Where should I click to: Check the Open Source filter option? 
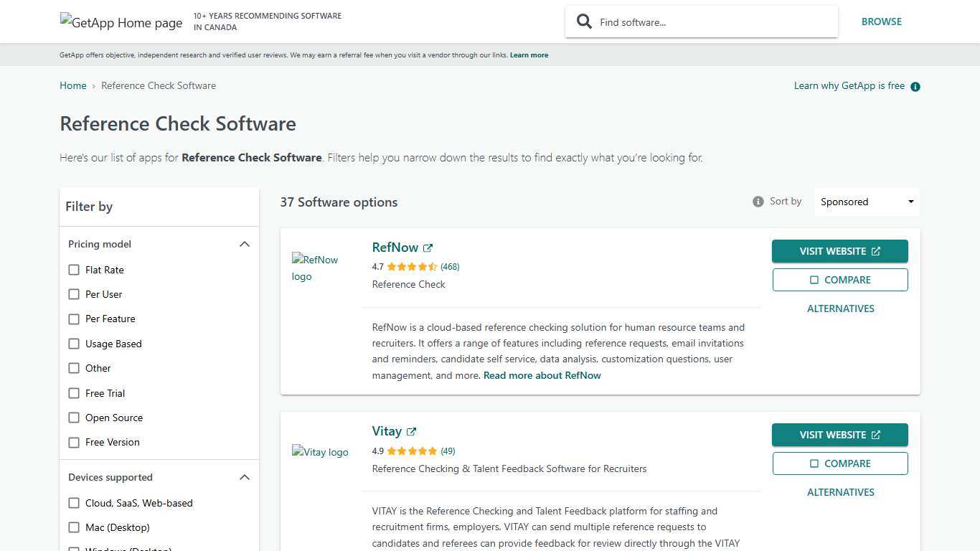click(x=74, y=418)
